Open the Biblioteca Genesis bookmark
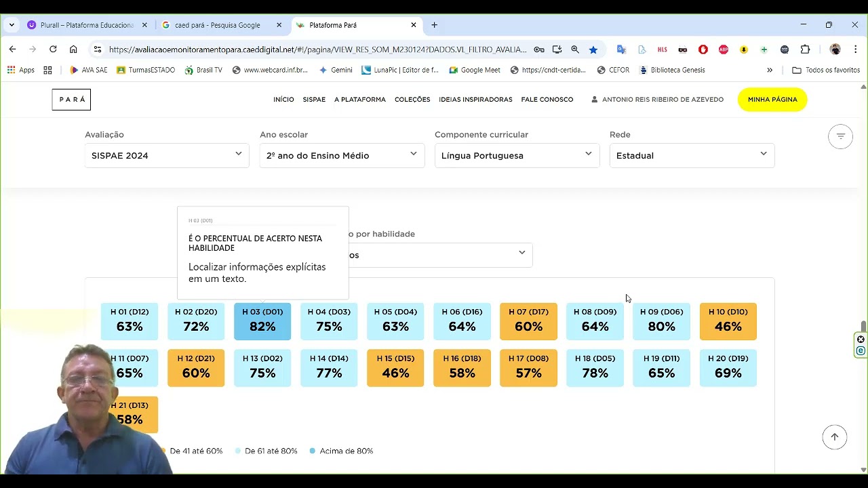The width and height of the screenshot is (868, 488). tap(672, 70)
